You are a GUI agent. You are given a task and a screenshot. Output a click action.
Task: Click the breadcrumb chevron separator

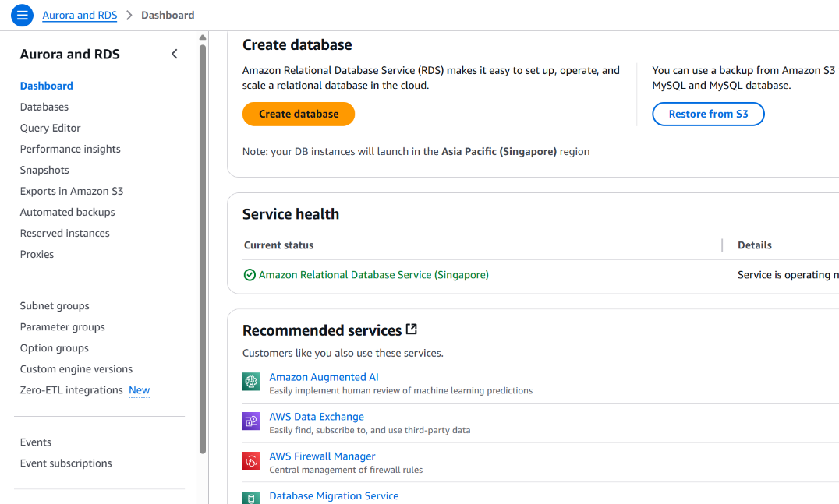[x=129, y=15]
